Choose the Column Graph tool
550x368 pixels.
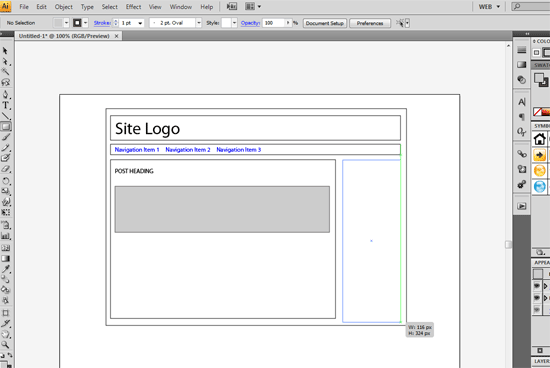point(5,236)
